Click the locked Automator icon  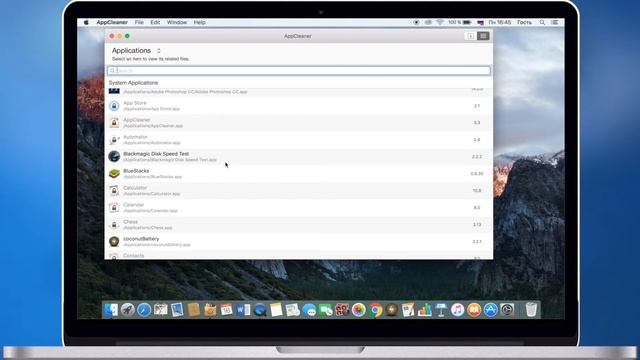click(114, 140)
